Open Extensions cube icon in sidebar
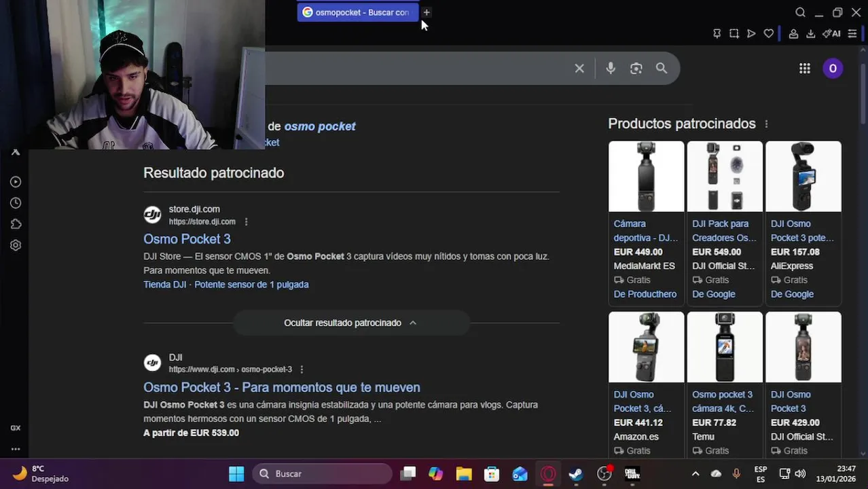Screen dimensions: 868x489 point(16,224)
